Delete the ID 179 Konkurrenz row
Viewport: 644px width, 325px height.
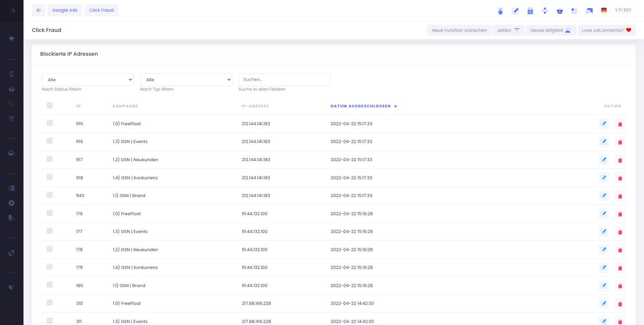[620, 268]
